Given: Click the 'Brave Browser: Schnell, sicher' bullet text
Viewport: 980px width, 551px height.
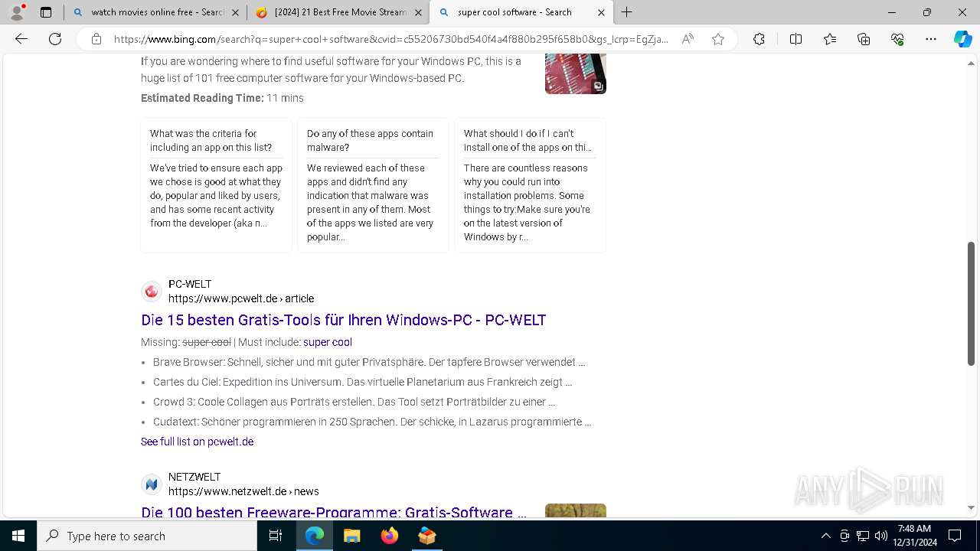Looking at the screenshot, I should pyautogui.click(x=369, y=362).
